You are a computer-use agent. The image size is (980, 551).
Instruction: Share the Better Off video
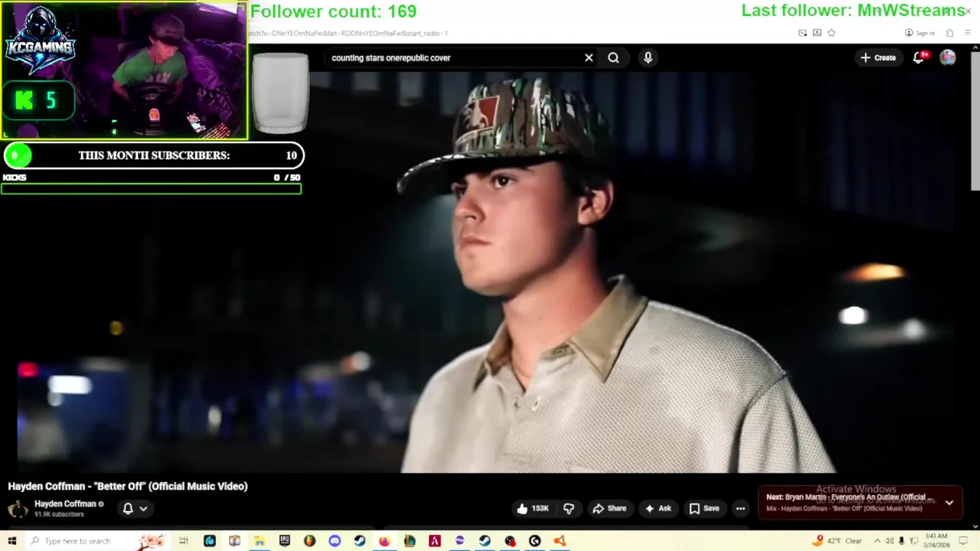pyautogui.click(x=609, y=508)
